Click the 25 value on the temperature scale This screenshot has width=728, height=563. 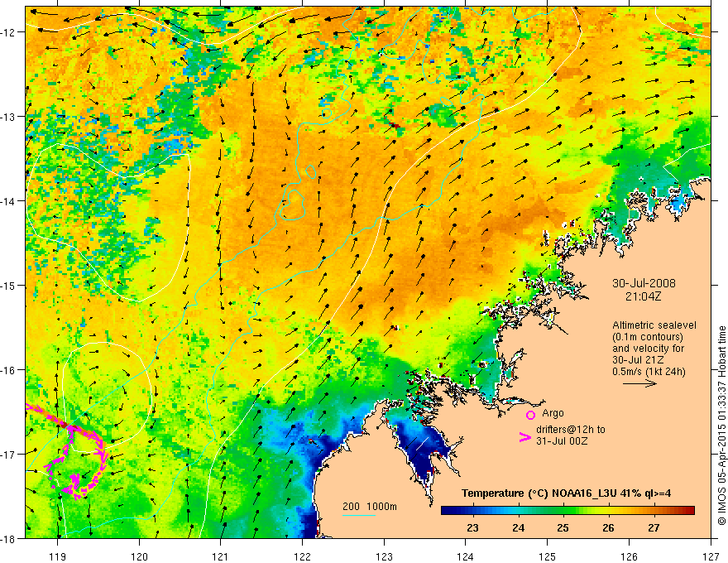click(563, 527)
